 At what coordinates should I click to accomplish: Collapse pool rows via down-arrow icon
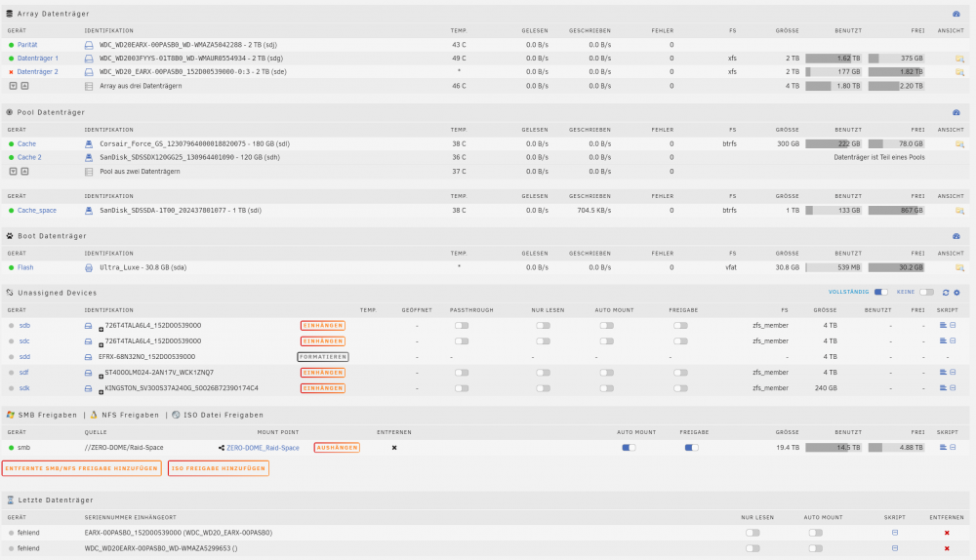[x=13, y=171]
